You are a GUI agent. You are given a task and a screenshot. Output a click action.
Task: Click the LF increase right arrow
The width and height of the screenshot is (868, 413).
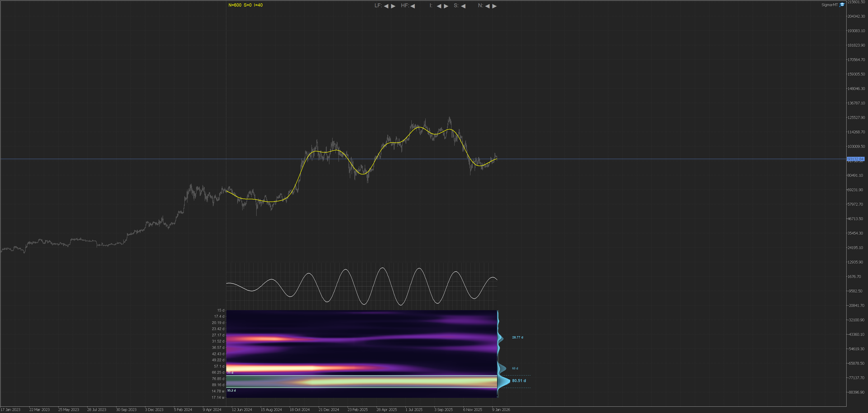pos(393,6)
